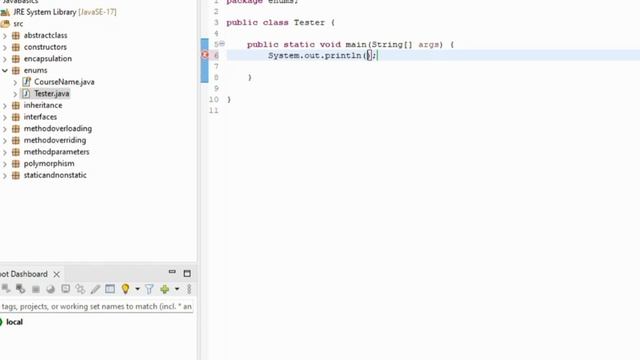
Task: Expand the interfaces package arrow
Action: (5, 118)
